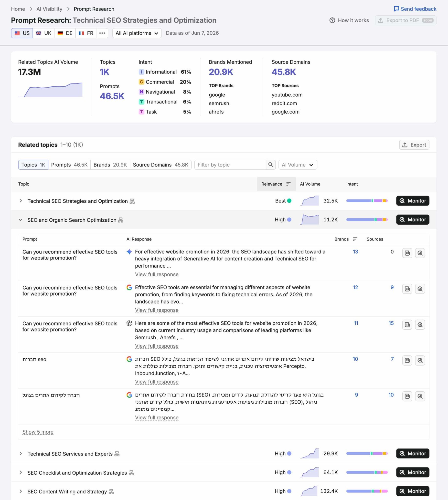Click the Send feedback chat icon
The image size is (448, 500).
[x=396, y=9]
